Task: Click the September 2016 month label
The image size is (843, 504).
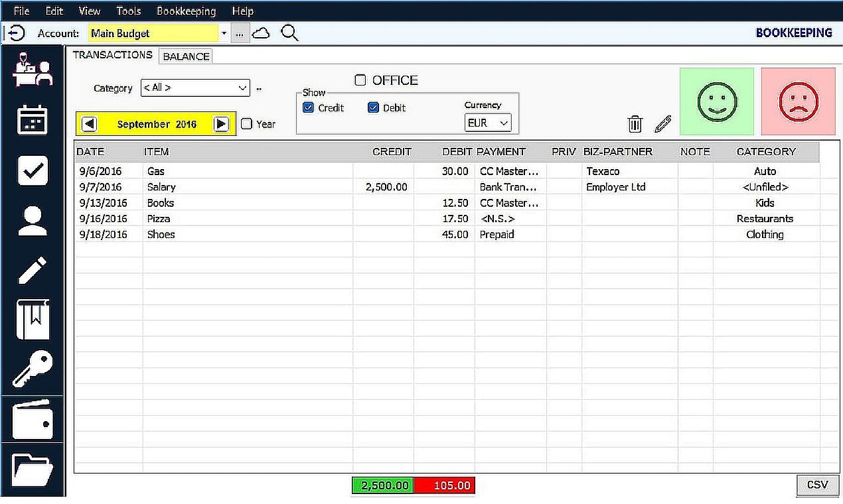Action: click(157, 124)
